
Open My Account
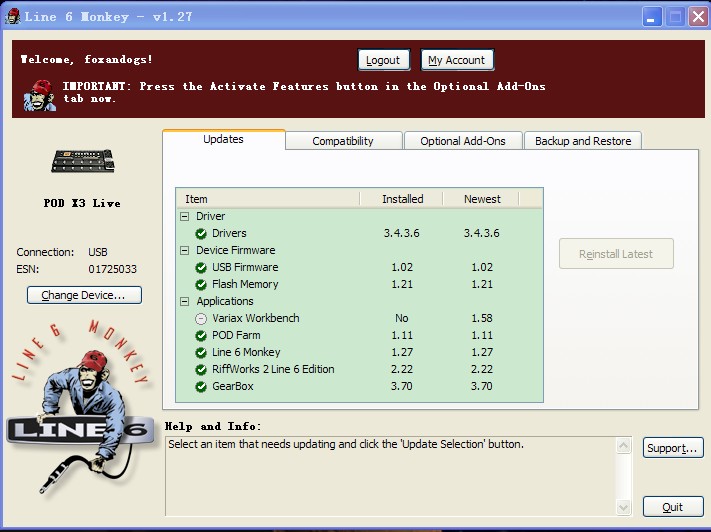click(x=457, y=60)
